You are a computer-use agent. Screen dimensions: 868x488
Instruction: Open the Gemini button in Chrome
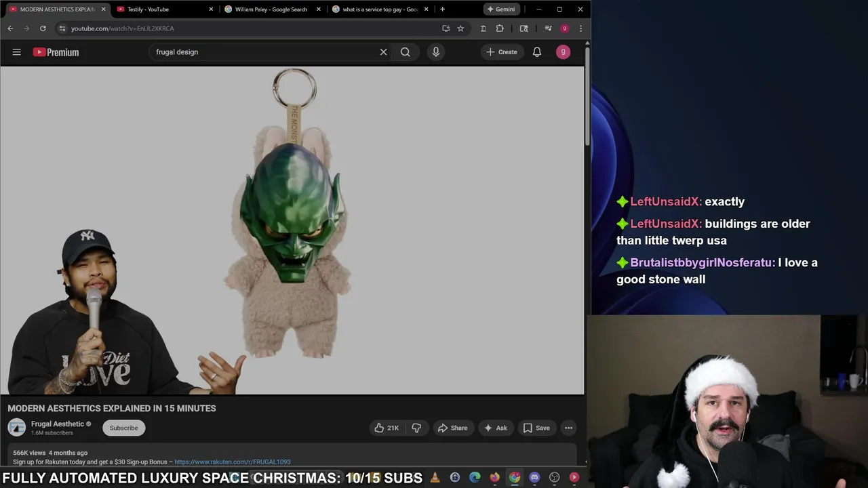coord(500,9)
